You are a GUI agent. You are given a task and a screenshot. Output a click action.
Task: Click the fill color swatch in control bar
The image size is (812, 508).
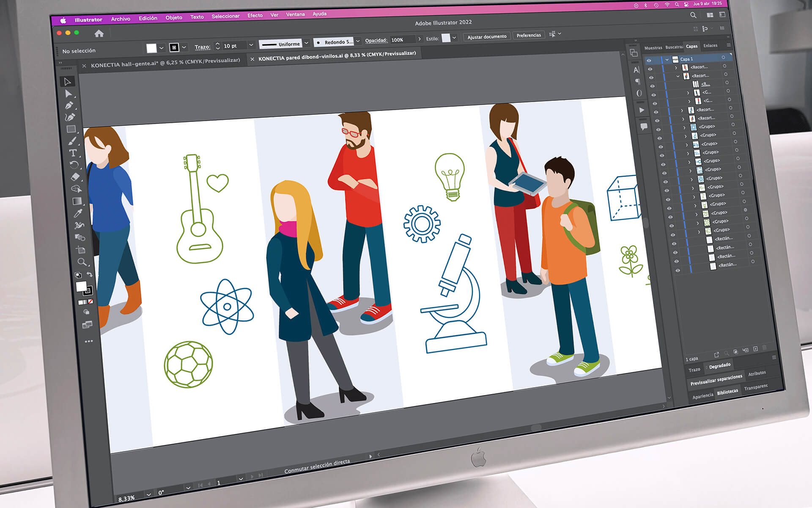click(151, 48)
